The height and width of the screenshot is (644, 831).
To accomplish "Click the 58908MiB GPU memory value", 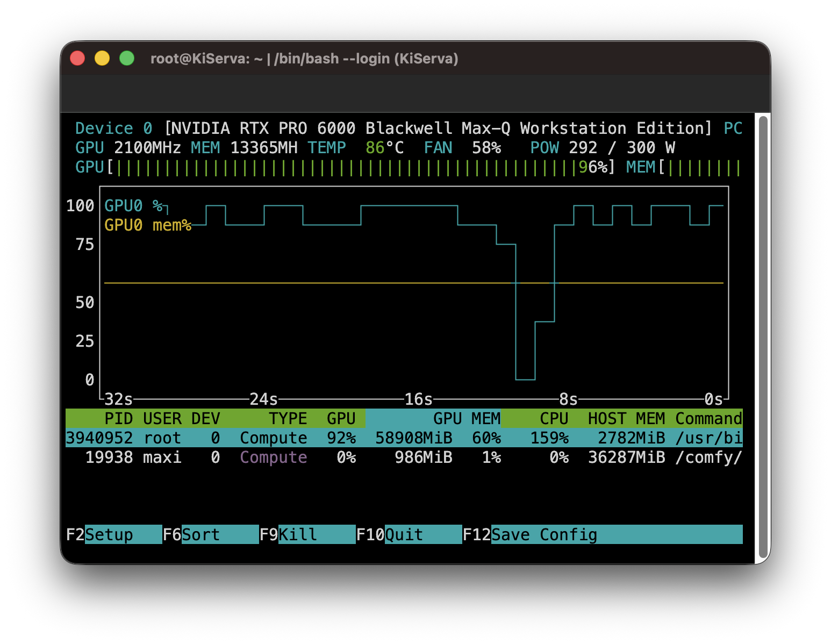I will point(414,438).
